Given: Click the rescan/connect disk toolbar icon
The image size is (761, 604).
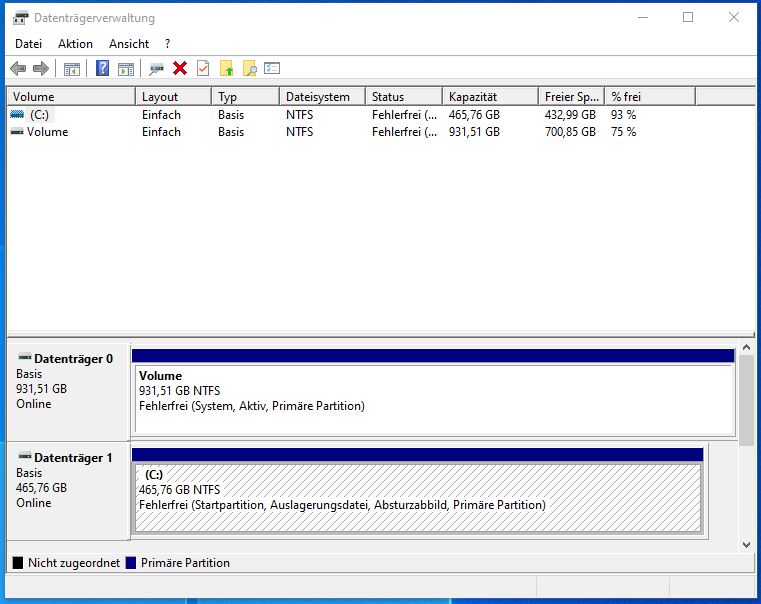Looking at the screenshot, I should tap(156, 69).
